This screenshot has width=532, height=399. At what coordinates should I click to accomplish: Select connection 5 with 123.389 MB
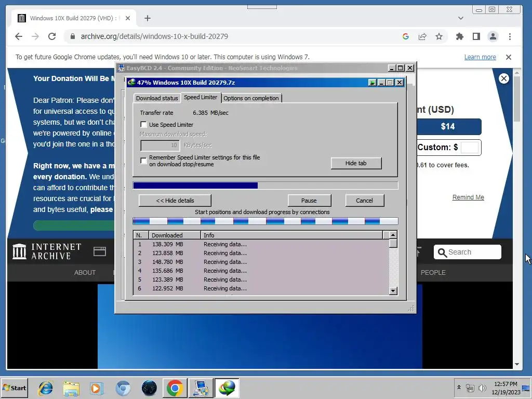pyautogui.click(x=261, y=280)
